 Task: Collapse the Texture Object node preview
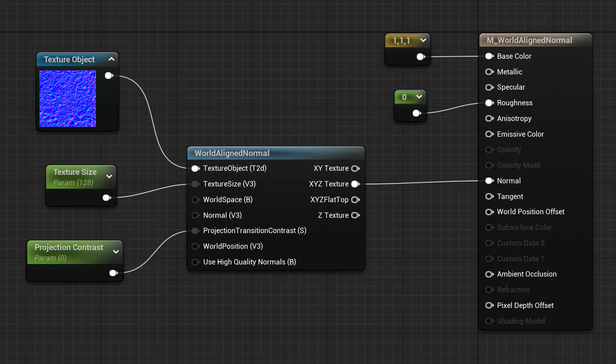click(111, 59)
